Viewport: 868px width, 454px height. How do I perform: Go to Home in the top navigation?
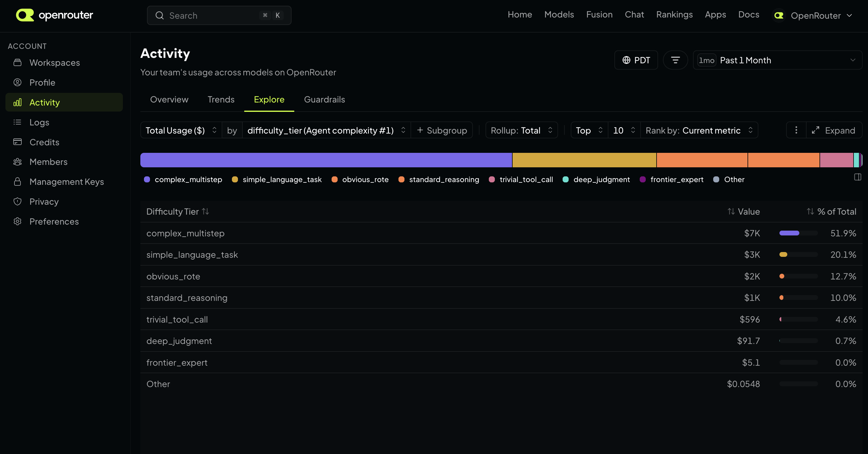(520, 14)
